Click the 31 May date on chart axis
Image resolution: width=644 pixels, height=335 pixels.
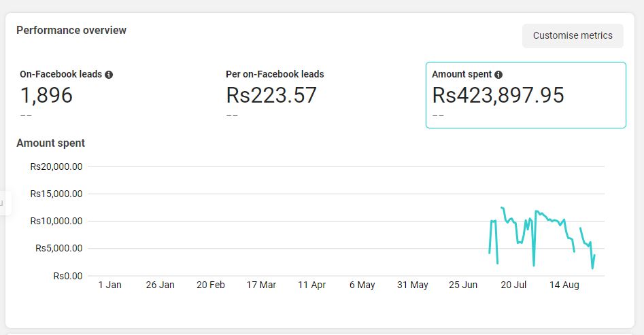[412, 285]
